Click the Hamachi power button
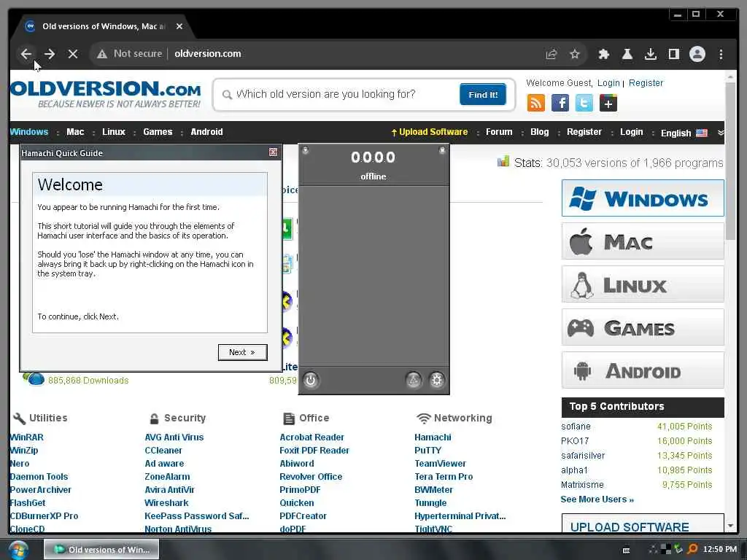 point(311,380)
